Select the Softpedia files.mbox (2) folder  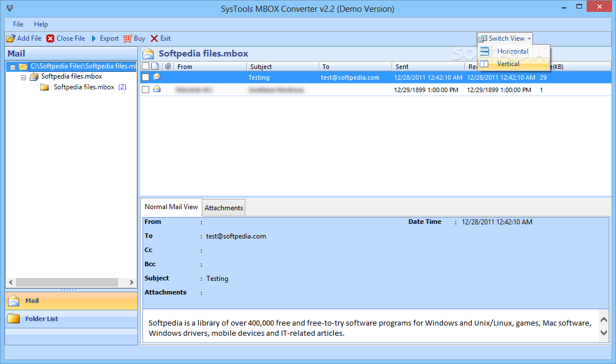(90, 87)
